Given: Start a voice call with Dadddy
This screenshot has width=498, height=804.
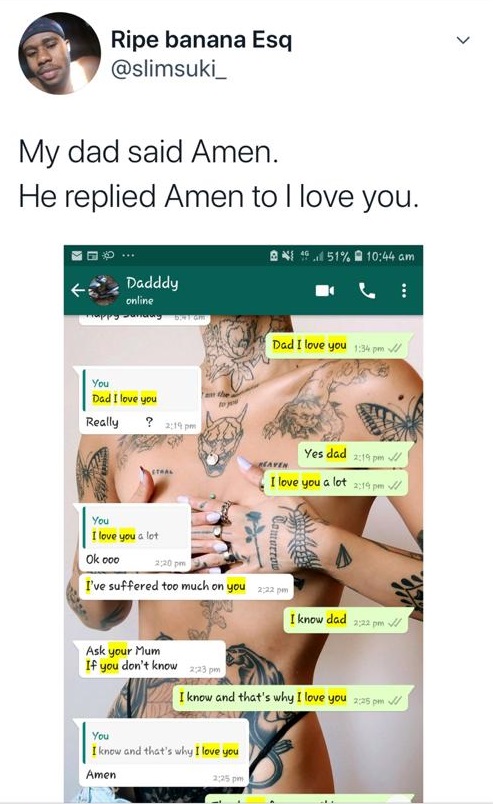Looking at the screenshot, I should pyautogui.click(x=367, y=291).
